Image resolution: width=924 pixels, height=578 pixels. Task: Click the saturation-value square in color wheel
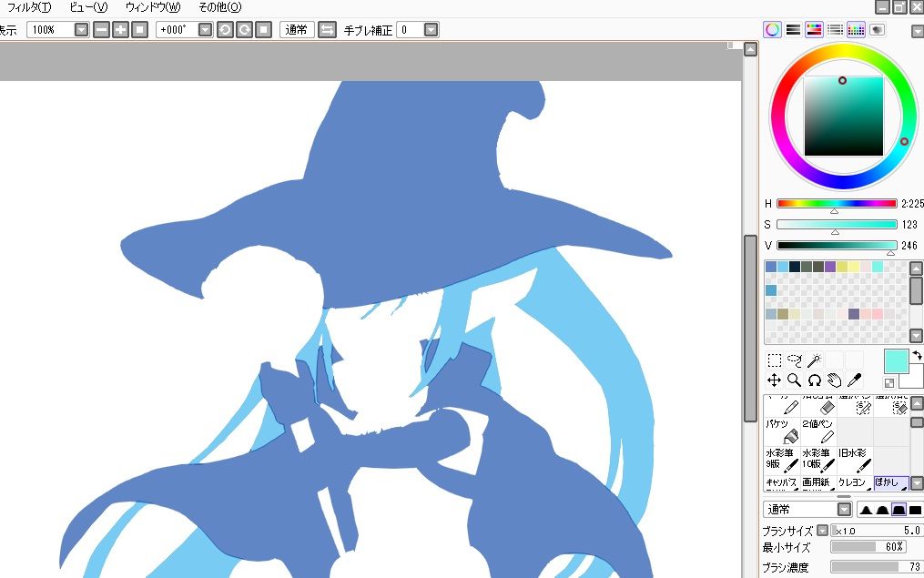843,117
